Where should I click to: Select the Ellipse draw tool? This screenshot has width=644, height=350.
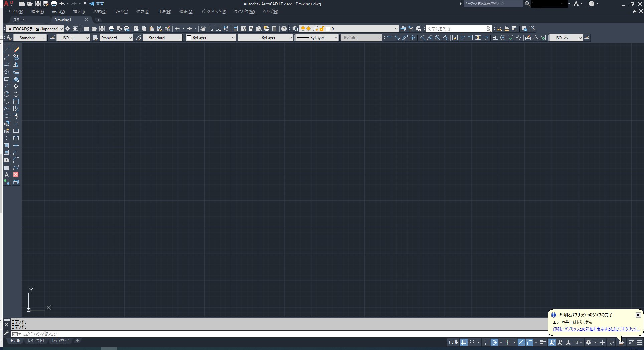[7, 116]
